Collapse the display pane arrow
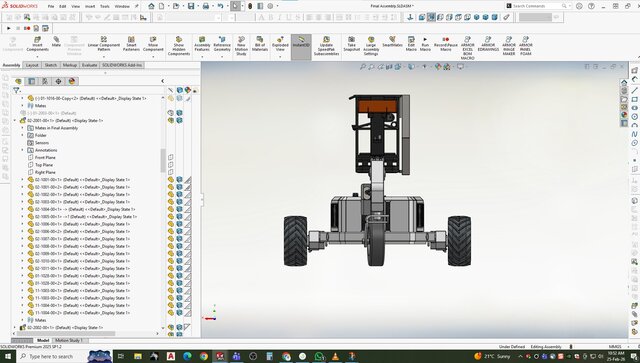The image size is (640, 363). [162, 81]
